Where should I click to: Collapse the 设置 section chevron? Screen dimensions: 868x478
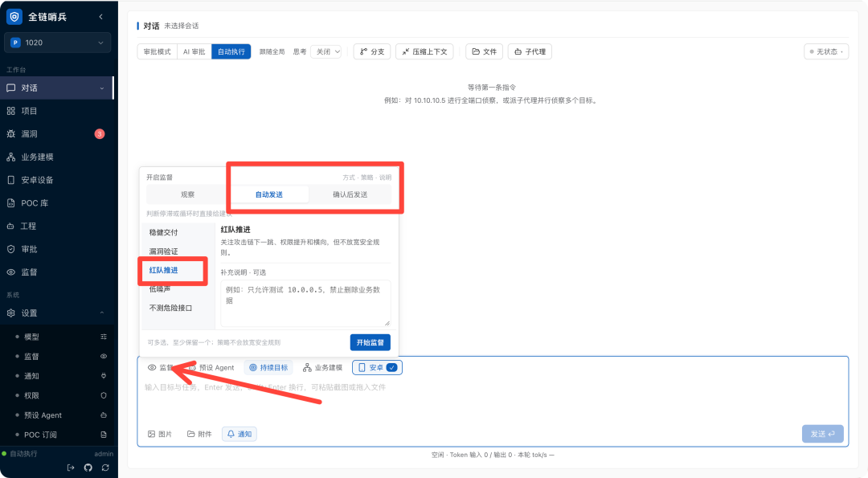[x=102, y=313]
